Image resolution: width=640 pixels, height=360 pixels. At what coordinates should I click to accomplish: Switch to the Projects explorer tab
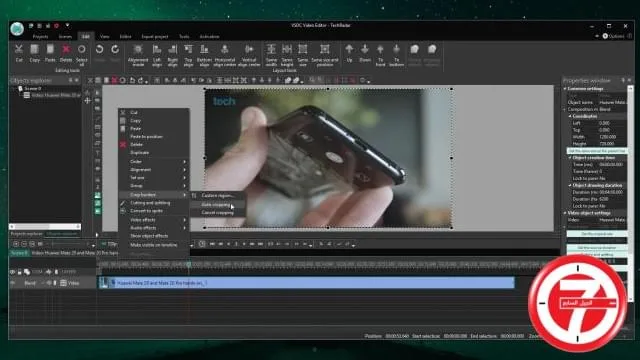point(27,234)
